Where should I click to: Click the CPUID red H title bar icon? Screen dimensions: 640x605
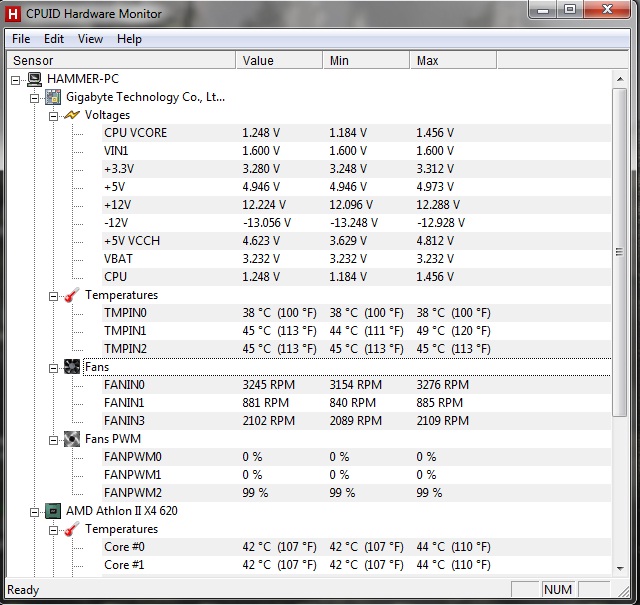(13, 14)
